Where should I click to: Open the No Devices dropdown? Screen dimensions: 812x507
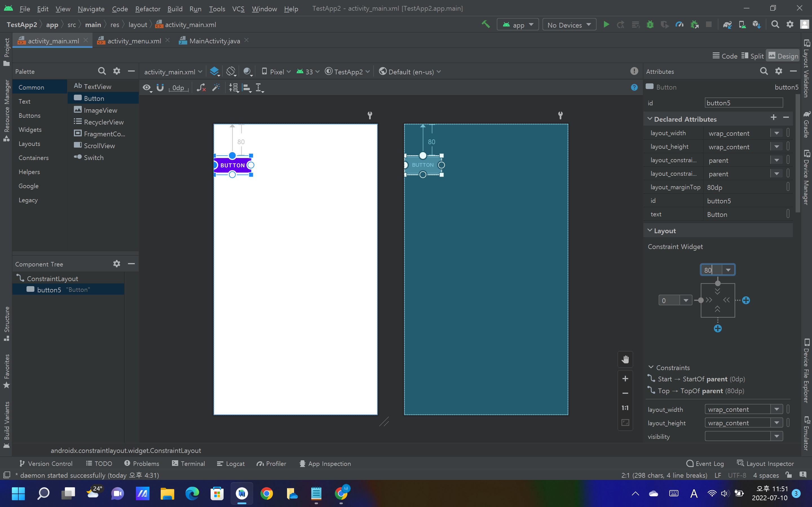(x=569, y=25)
